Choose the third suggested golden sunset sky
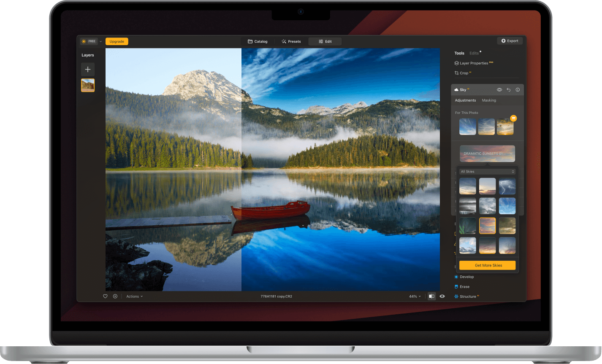This screenshot has height=364, width=602. tap(505, 127)
